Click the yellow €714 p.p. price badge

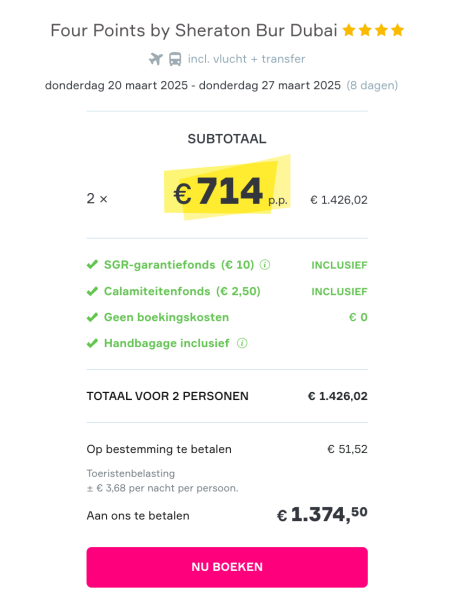coord(227,188)
